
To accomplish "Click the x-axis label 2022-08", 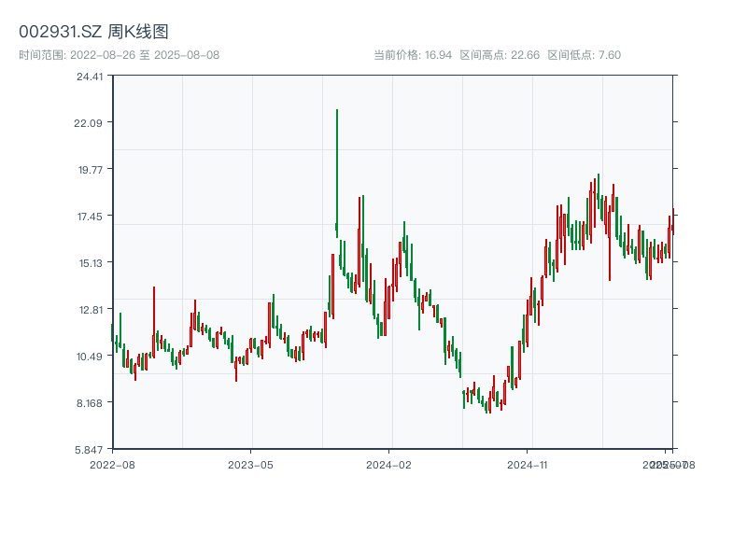I will point(112,465).
